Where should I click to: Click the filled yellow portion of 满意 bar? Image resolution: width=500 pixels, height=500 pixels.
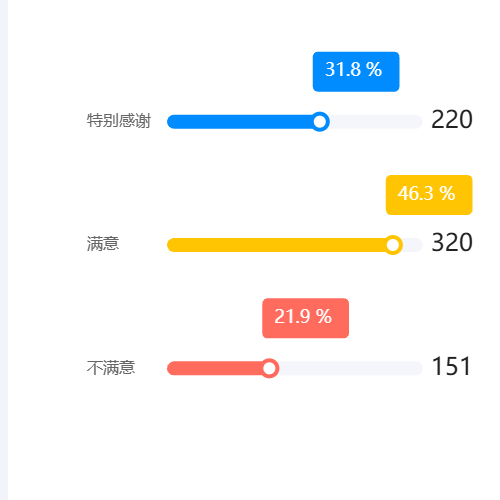pyautogui.click(x=275, y=245)
